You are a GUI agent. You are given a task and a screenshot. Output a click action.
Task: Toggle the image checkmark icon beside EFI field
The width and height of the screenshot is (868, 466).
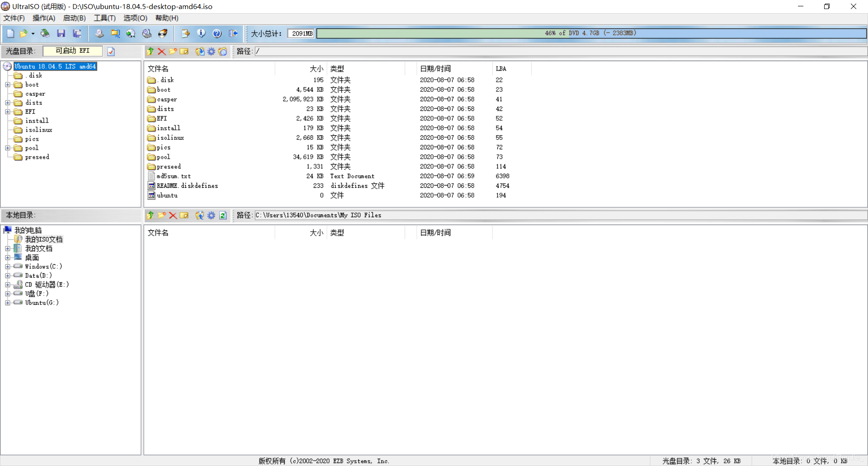point(111,52)
